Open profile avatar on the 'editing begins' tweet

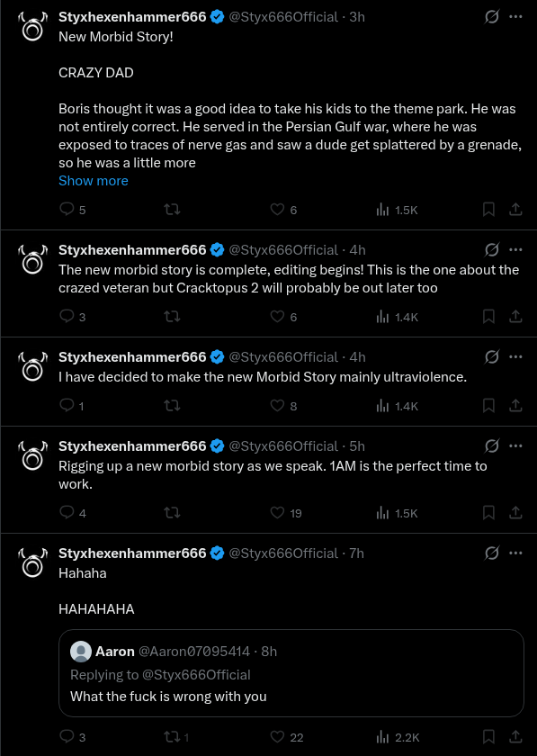32,259
